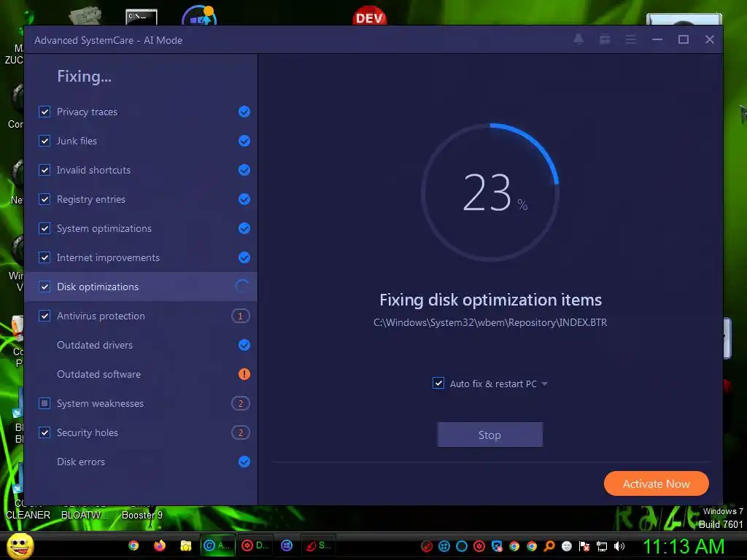
Task: Switch to the S... taskbar button
Action: (x=319, y=545)
